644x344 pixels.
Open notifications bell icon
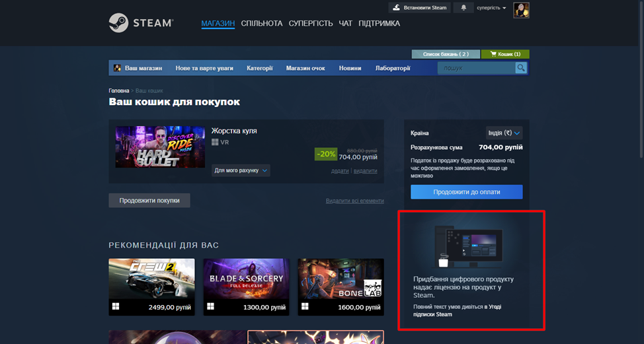463,8
